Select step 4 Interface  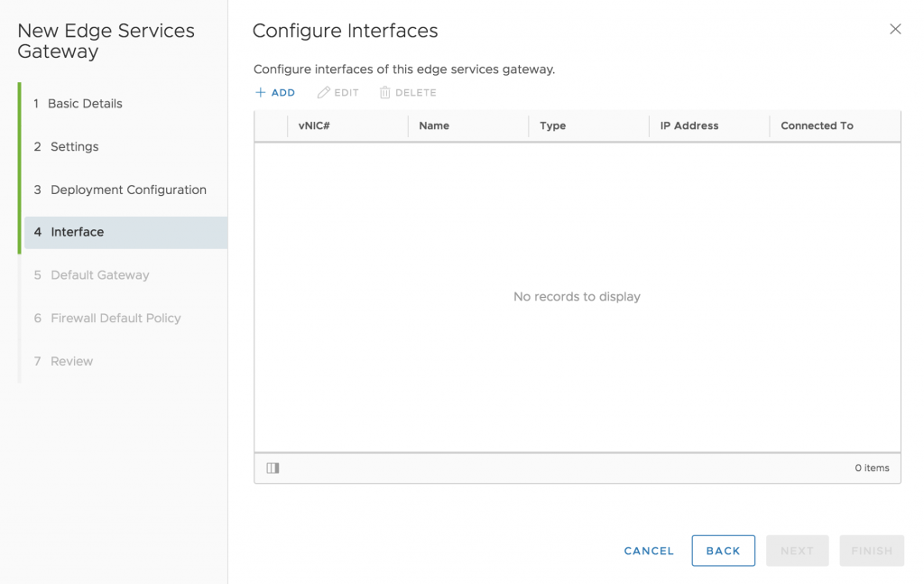point(125,232)
